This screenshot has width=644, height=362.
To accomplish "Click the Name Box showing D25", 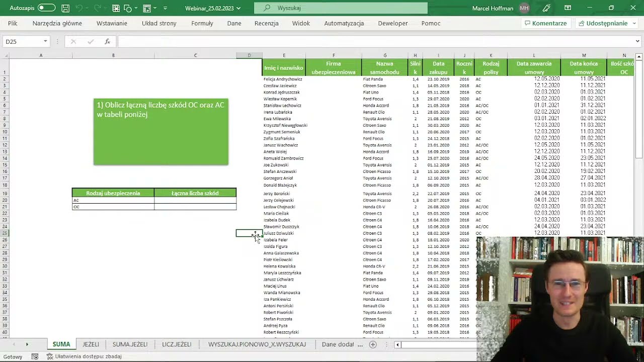I will point(23,41).
